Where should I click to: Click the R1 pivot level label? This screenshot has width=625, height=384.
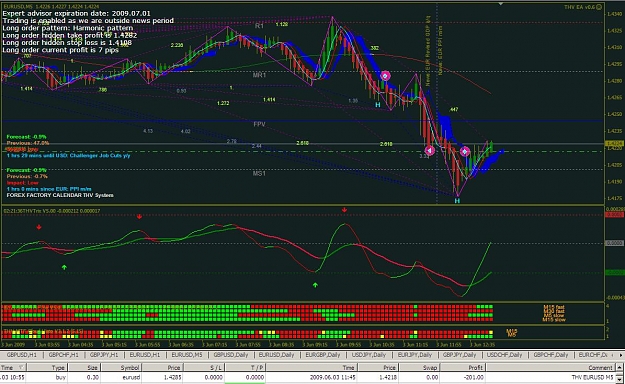point(259,26)
